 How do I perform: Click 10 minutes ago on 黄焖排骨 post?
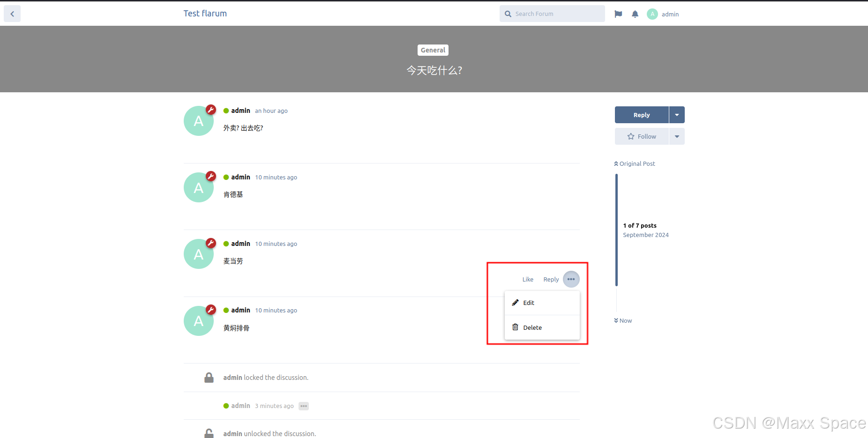click(x=276, y=311)
